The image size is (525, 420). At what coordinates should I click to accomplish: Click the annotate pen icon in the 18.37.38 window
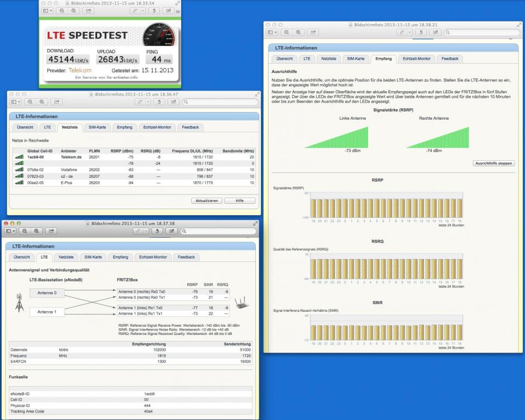pos(138,231)
